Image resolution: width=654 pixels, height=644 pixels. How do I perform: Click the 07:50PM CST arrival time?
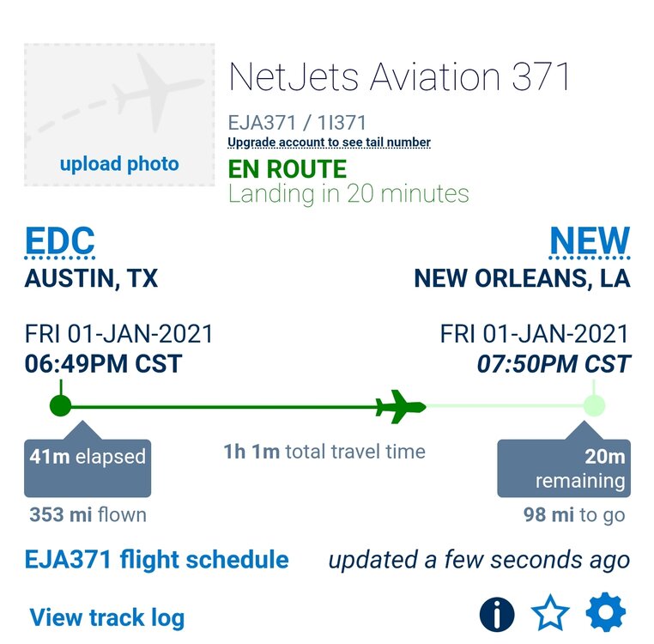click(554, 363)
